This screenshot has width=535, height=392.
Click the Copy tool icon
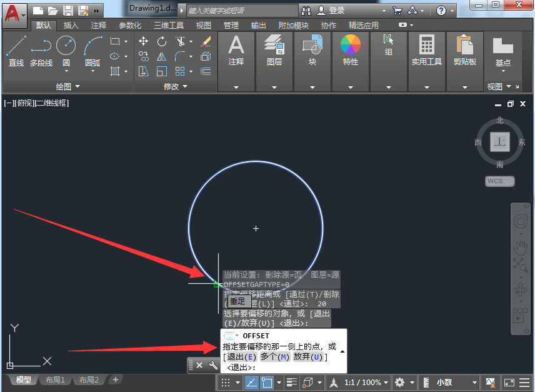click(143, 56)
